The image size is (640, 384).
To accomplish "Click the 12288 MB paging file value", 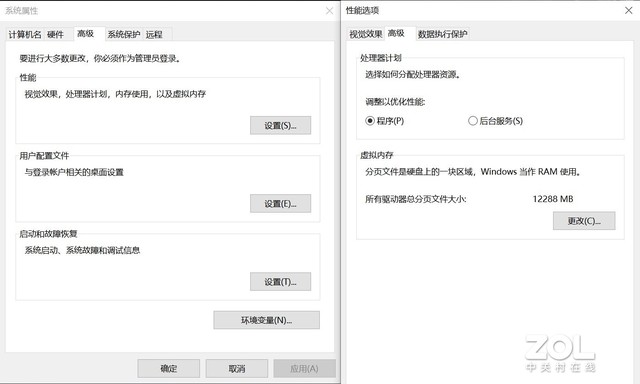I will [x=553, y=199].
